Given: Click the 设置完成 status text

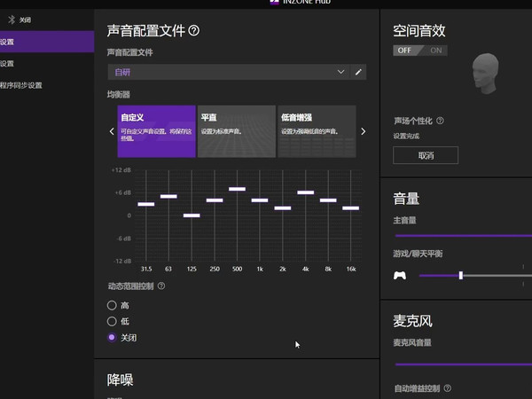Looking at the screenshot, I should pyautogui.click(x=406, y=136).
